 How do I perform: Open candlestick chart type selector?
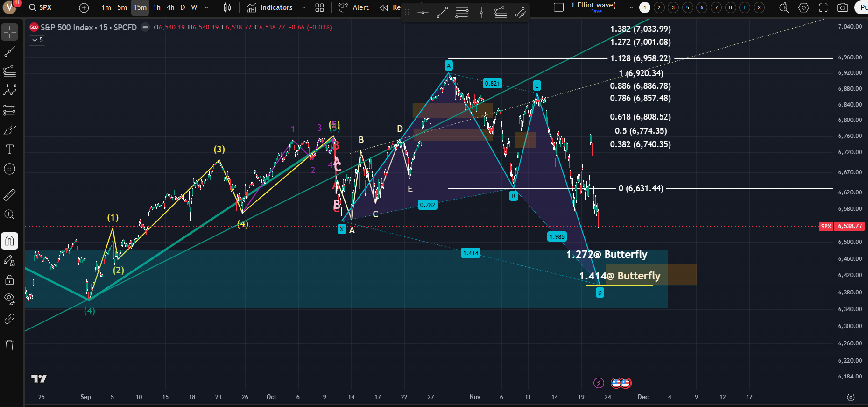[x=227, y=7]
